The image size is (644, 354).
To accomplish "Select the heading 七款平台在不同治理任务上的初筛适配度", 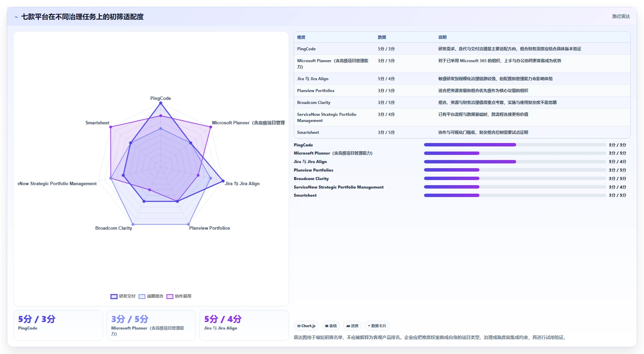I will (x=82, y=17).
